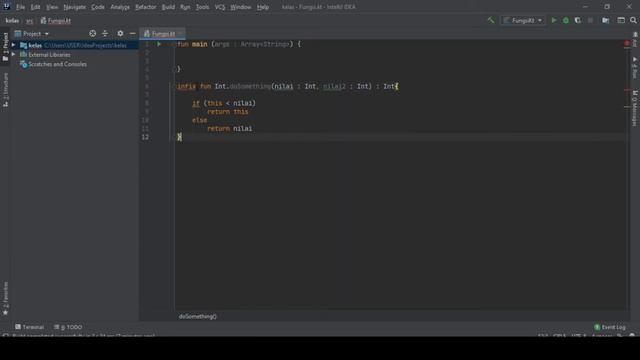The image size is (640, 360).
Task: Hide the Project tool window
Action: 133,33
